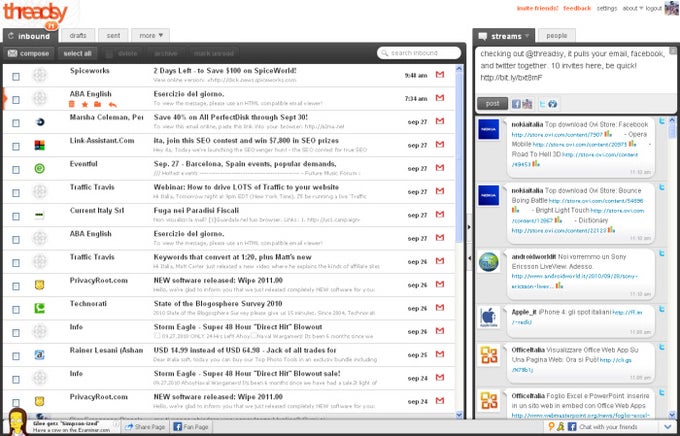Toggle Facebook posting in the composer
Screen dimensions: 680x436
(516, 104)
